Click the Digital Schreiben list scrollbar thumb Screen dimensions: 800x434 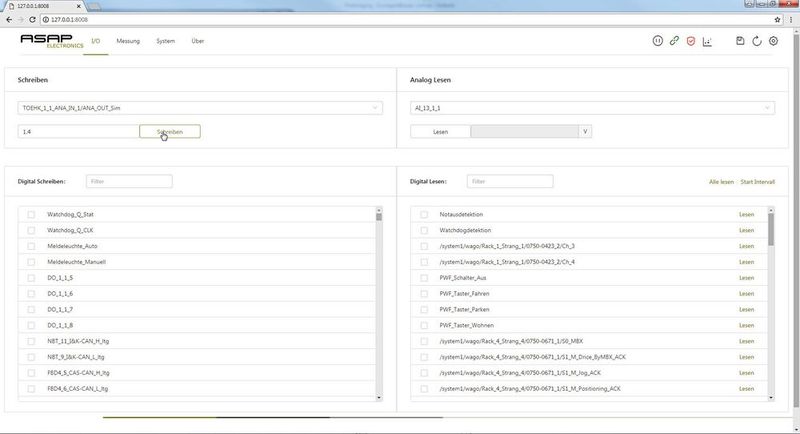point(379,217)
